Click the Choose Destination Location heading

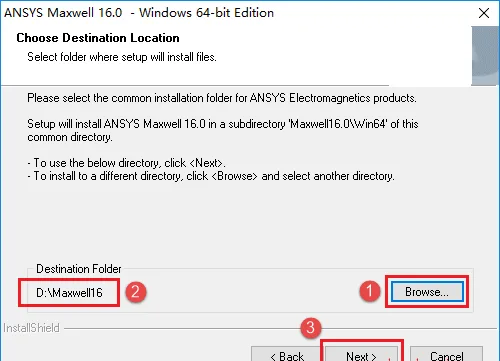point(98,38)
